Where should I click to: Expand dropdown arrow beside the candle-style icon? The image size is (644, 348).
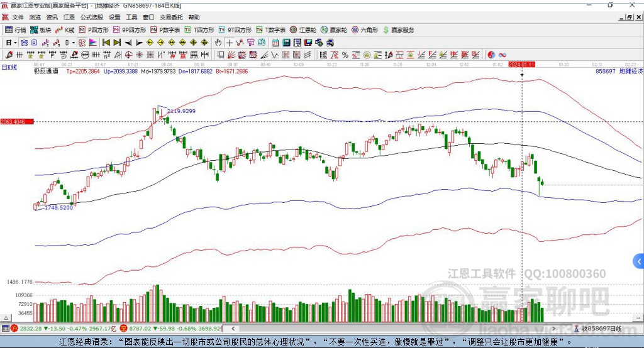pos(74,43)
